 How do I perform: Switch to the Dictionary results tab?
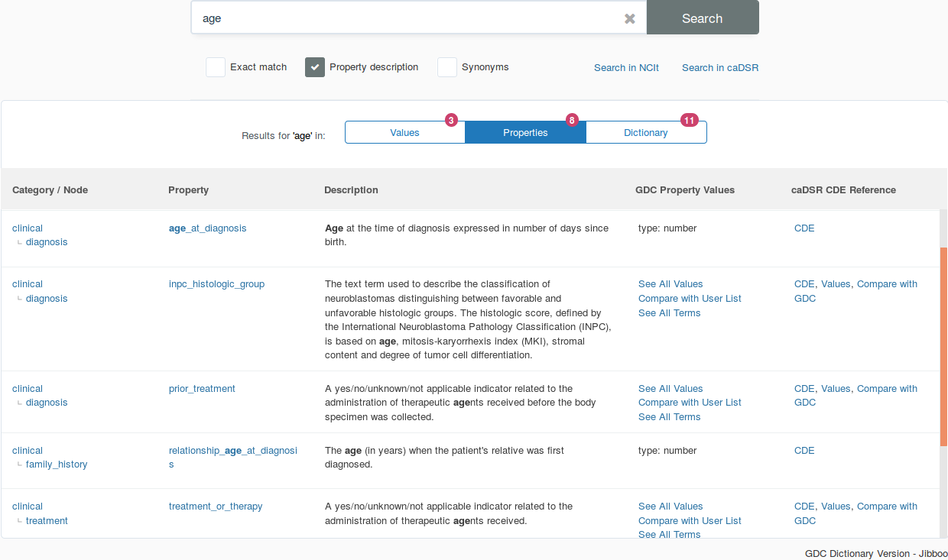645,132
